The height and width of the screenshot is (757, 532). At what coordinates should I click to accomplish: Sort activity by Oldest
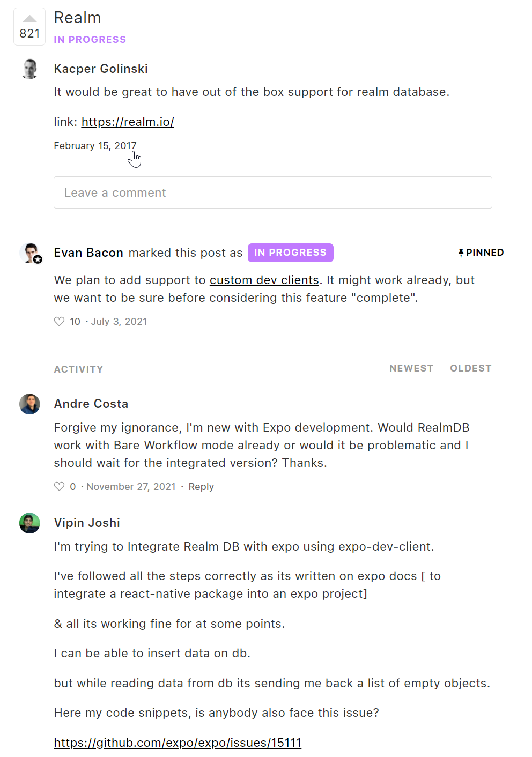coord(470,368)
